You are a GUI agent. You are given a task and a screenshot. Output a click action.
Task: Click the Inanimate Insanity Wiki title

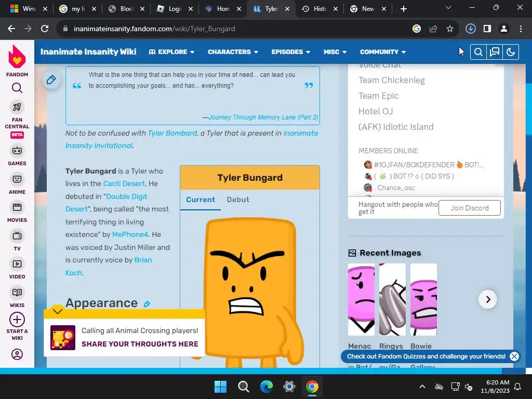[x=88, y=51]
